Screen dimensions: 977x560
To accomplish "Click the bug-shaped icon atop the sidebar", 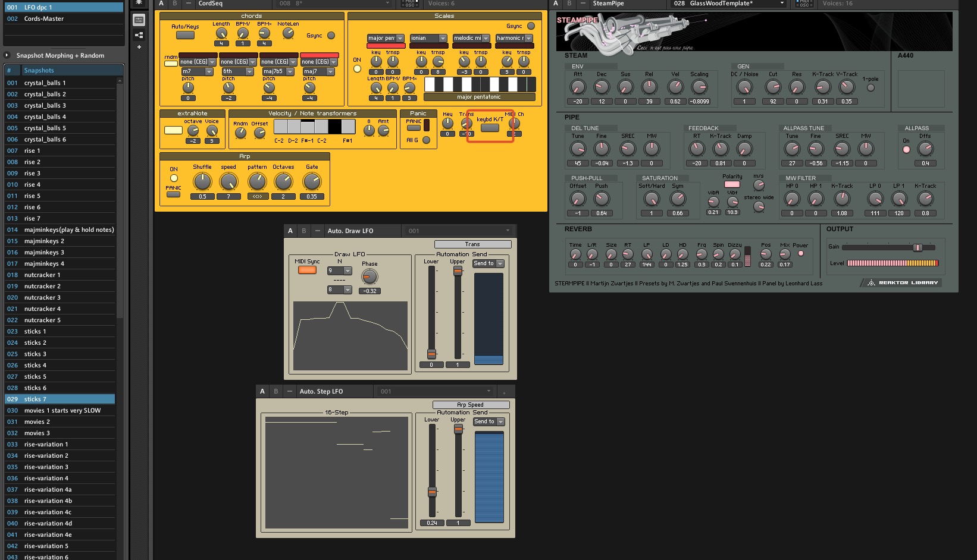I will (x=139, y=3).
